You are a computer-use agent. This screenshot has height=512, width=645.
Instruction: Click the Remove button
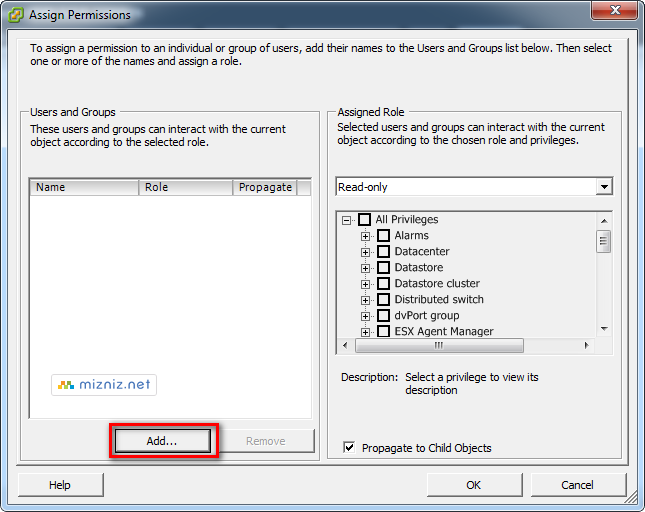[x=266, y=441]
